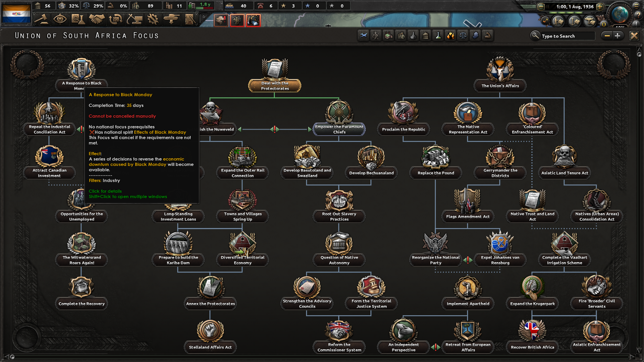Toggle the navy ship focus filter

413,35
